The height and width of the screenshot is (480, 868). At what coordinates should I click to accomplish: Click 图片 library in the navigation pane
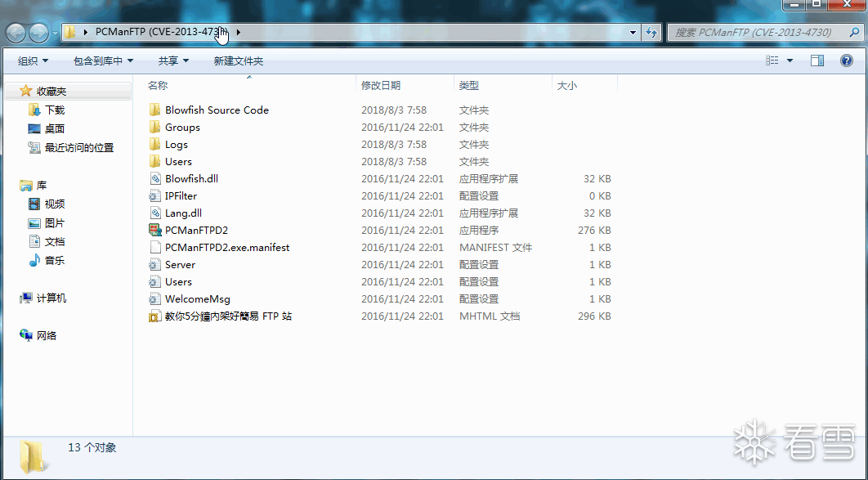pos(55,222)
